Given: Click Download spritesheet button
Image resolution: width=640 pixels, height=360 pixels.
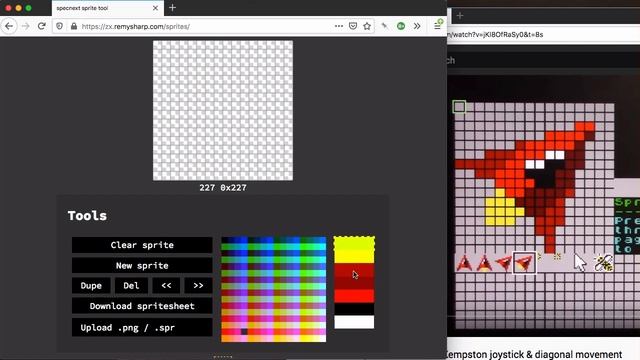Looking at the screenshot, I should 142,306.
